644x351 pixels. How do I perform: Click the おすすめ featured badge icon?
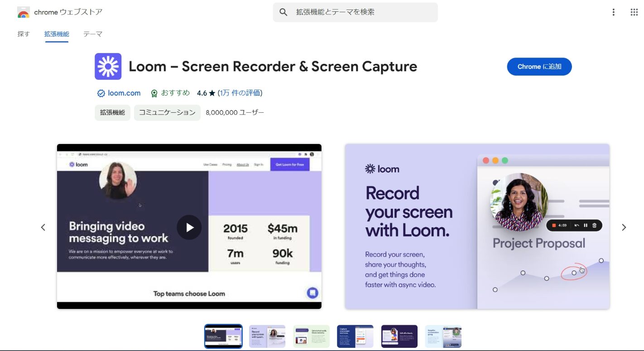click(x=154, y=93)
